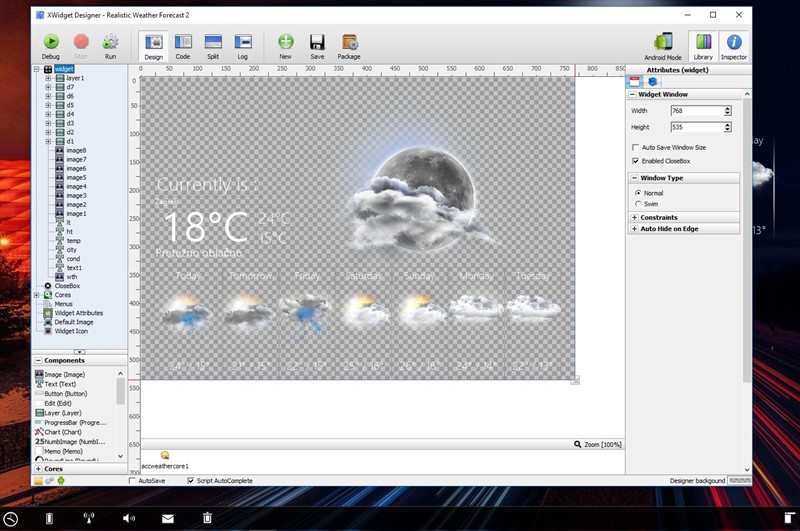Expand the Constraints section
Image resolution: width=800 pixels, height=531 pixels.
coord(635,217)
